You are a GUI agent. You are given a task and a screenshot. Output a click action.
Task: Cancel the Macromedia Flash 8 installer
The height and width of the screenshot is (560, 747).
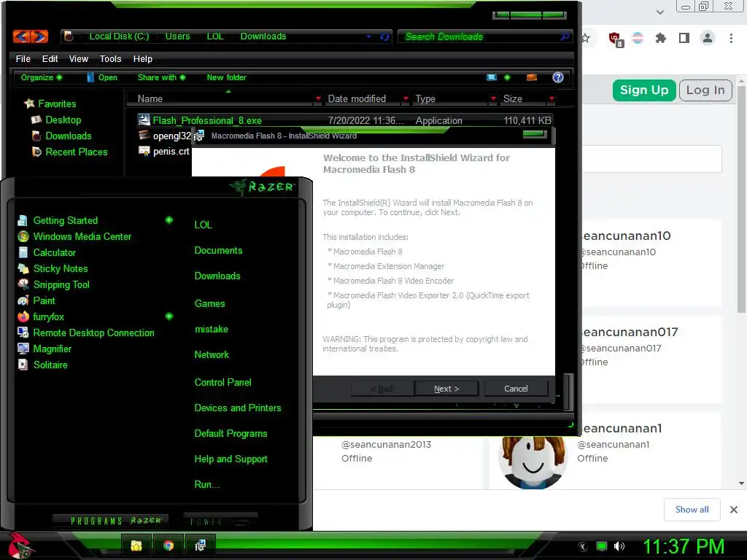pos(516,389)
